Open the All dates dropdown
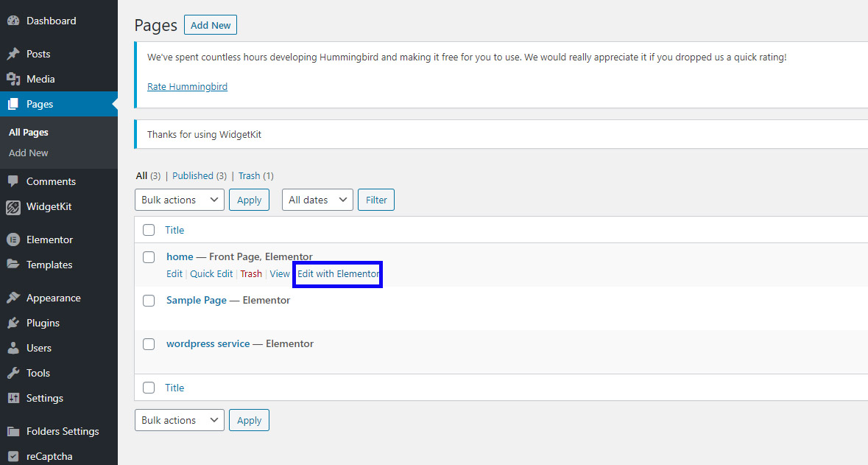This screenshot has width=868, height=465. coord(317,200)
